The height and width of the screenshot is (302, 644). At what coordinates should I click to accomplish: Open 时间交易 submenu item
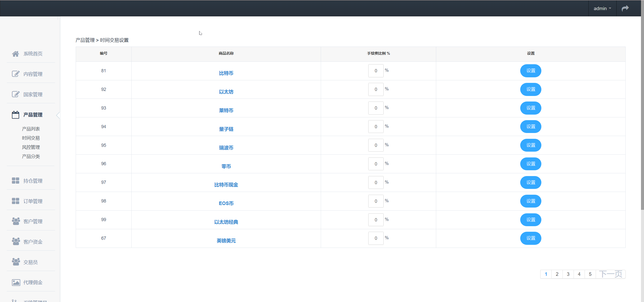pyautogui.click(x=31, y=138)
